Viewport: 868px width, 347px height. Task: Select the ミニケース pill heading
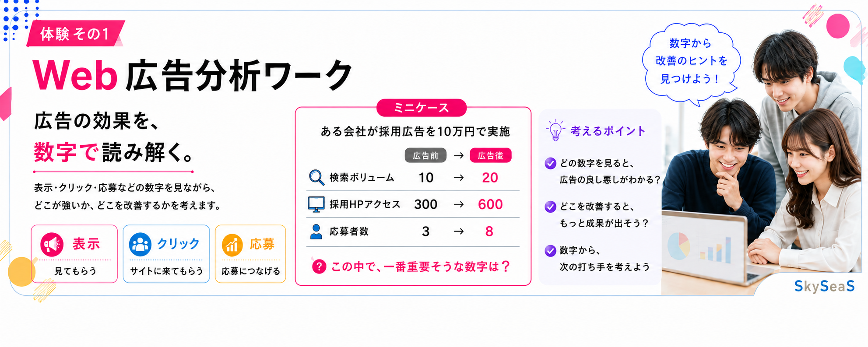coord(422,108)
